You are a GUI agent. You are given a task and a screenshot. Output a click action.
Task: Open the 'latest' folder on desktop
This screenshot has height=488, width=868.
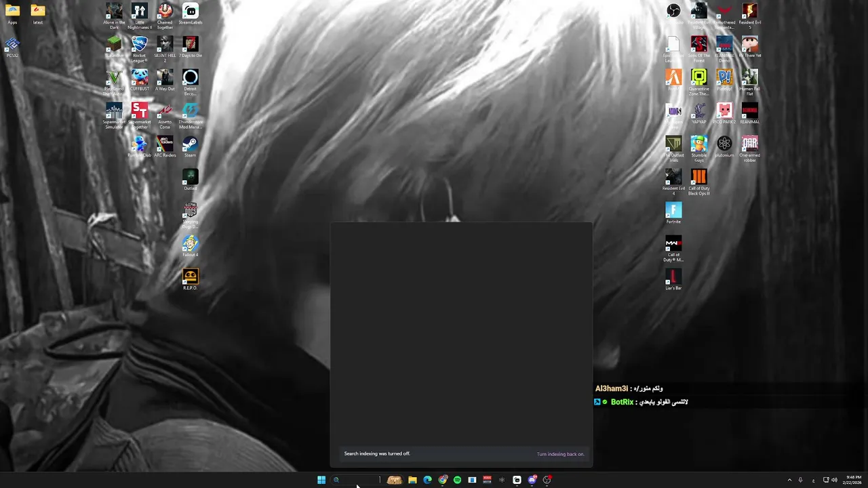click(38, 14)
